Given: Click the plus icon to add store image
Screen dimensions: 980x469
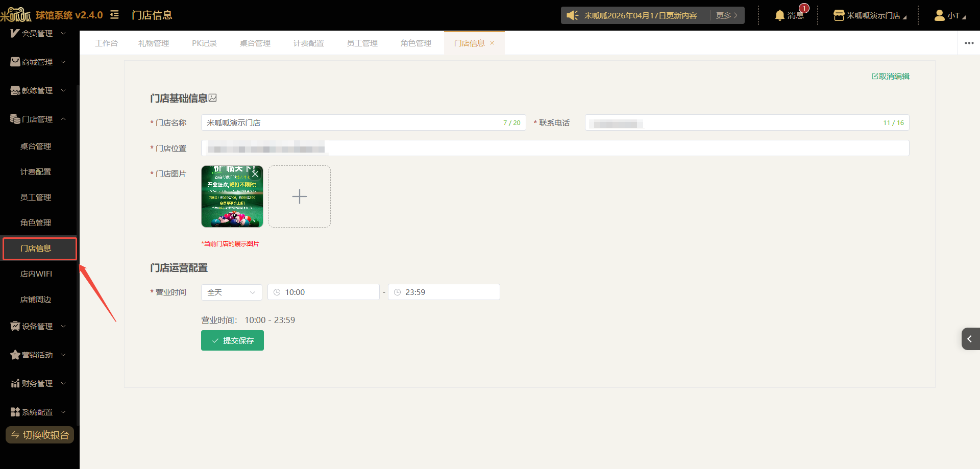Looking at the screenshot, I should click(x=300, y=196).
